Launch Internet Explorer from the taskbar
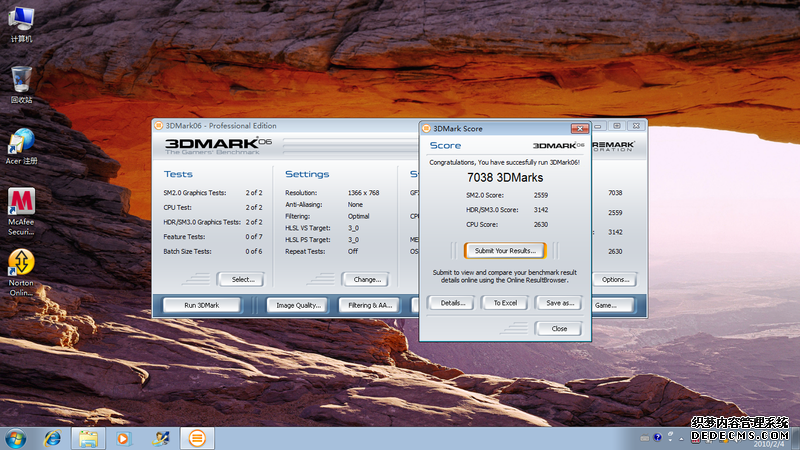This screenshot has height=450, width=800. point(52,438)
